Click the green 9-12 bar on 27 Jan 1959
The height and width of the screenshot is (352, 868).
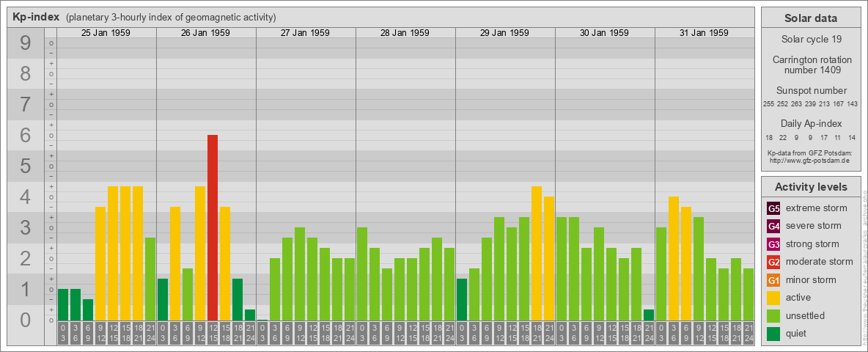click(x=300, y=274)
